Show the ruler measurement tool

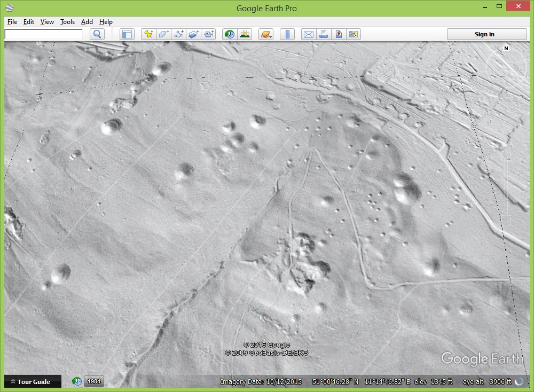point(287,34)
